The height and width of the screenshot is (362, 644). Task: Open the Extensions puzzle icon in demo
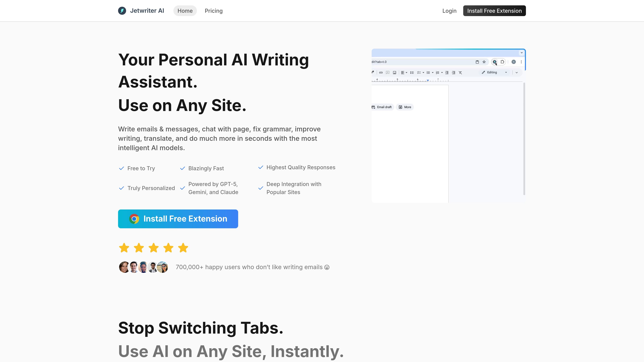tap(502, 62)
